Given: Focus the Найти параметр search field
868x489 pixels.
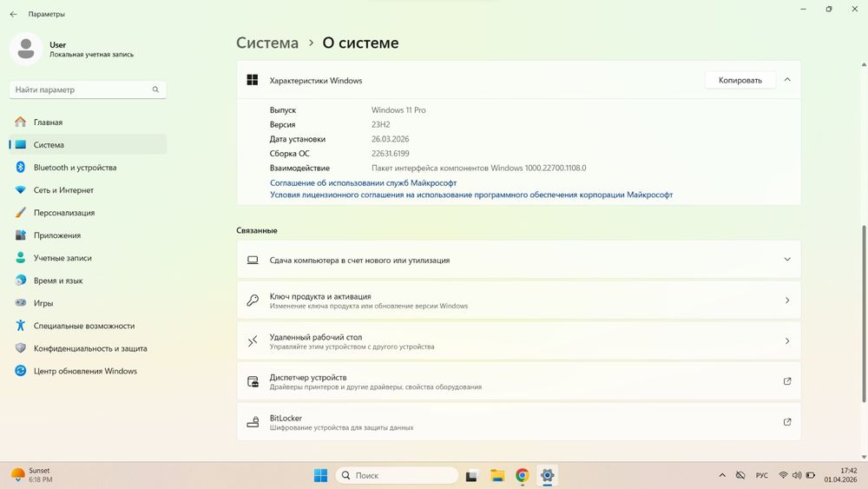Looking at the screenshot, I should (x=88, y=89).
